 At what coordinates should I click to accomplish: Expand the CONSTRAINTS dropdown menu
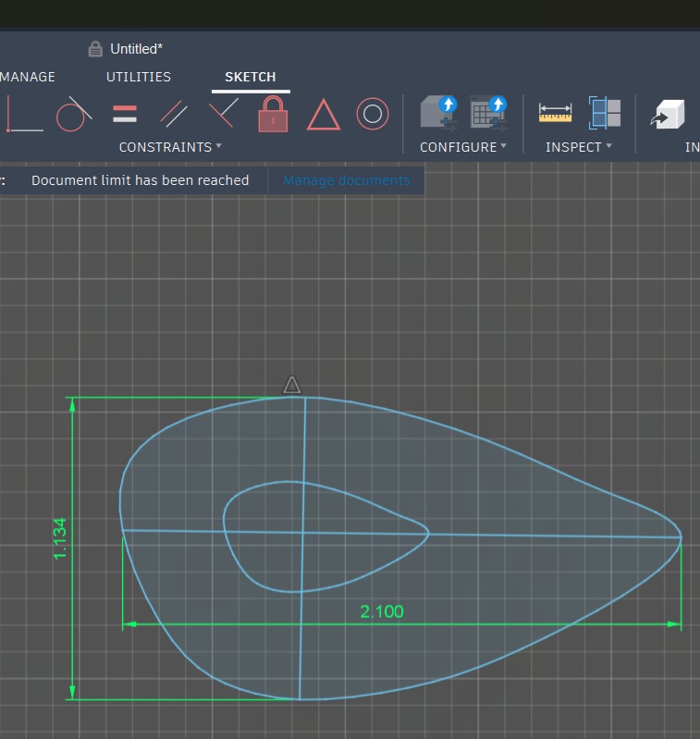[170, 147]
